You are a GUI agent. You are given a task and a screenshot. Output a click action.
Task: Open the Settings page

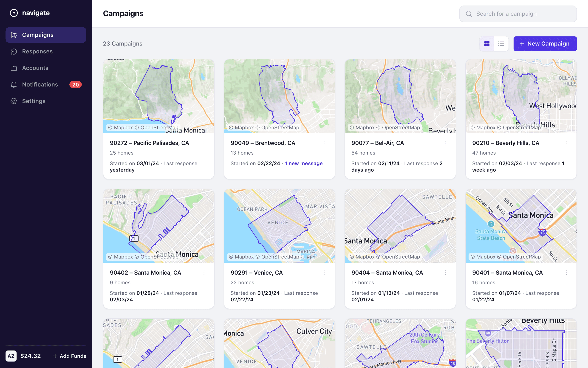(46, 101)
